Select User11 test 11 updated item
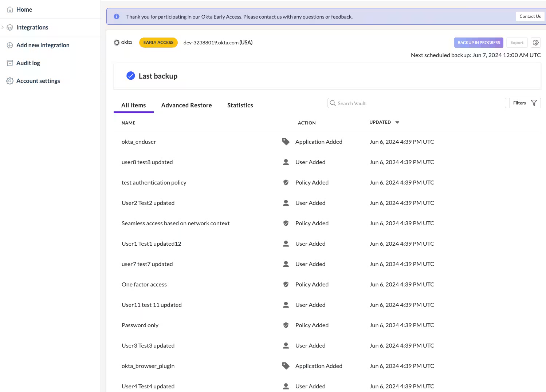 [152, 305]
